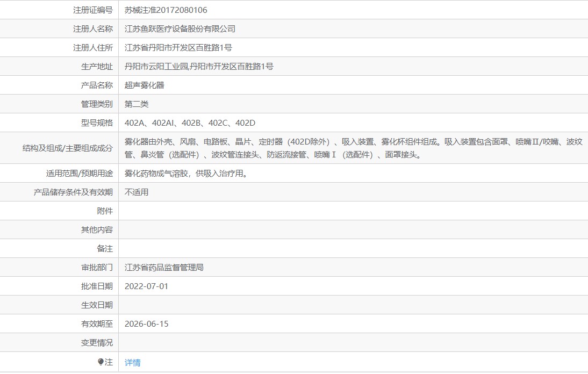
Task: Click the 型号规格 label
Action: (x=97, y=123)
